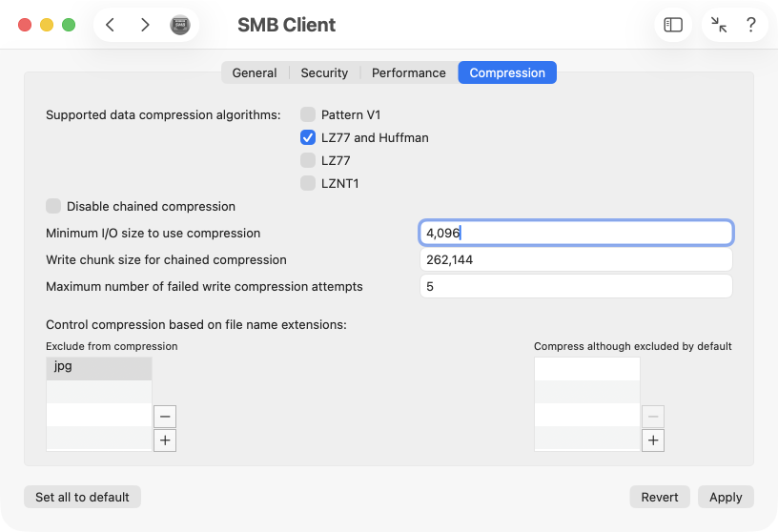
Task: Open the Performance tab
Action: [409, 73]
